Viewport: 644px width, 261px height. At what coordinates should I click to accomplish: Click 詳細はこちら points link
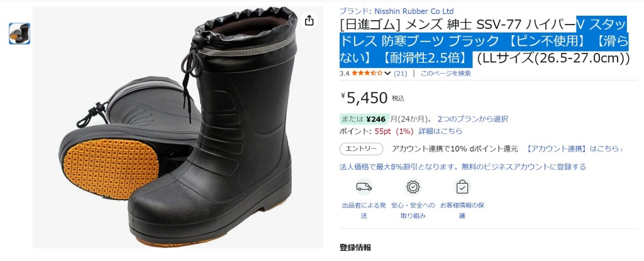[440, 131]
